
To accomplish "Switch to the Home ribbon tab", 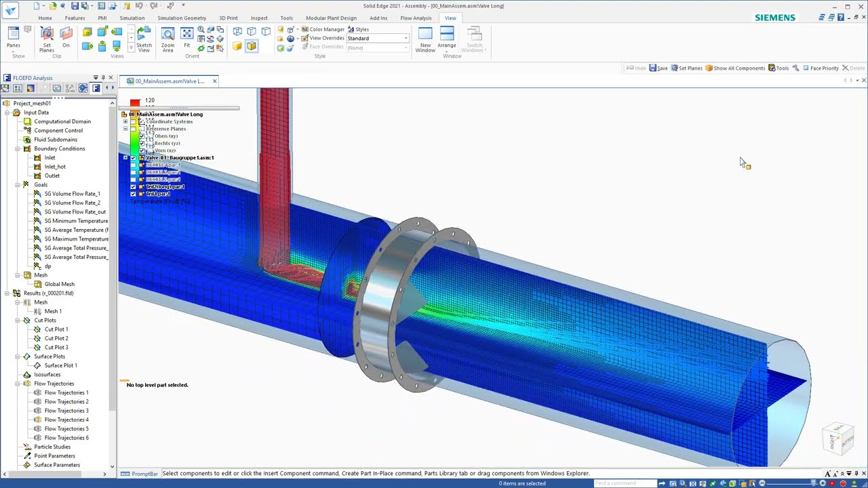I will (45, 18).
